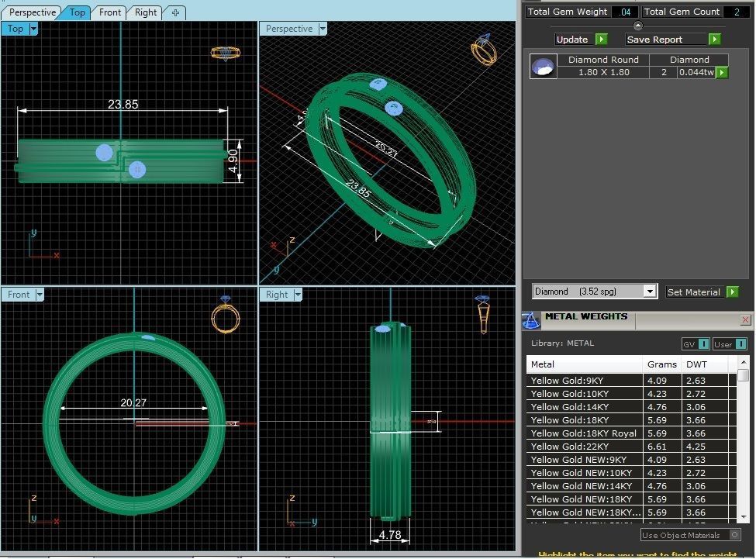This screenshot has width=756, height=559.
Task: Open the Top viewport title dropdown
Action: click(33, 29)
